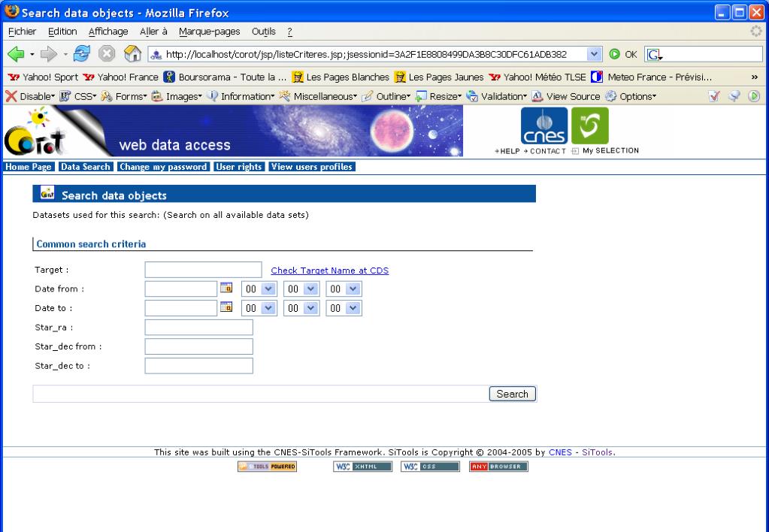Click the speech bubble icon in developer toolbar

(734, 96)
